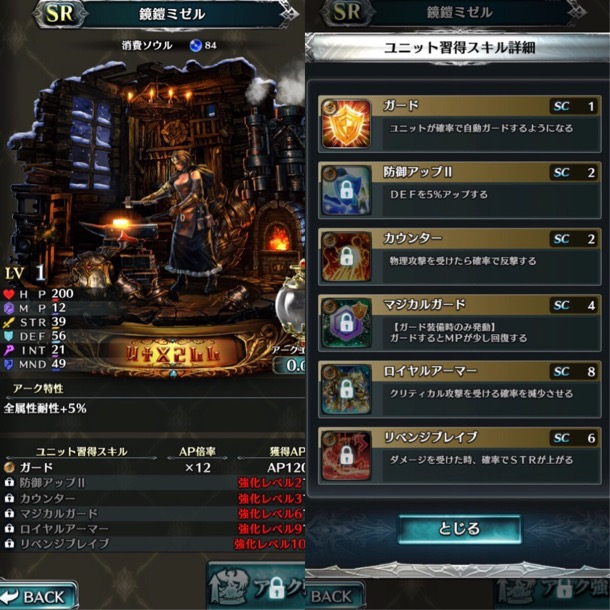Select the locked 防御アップII list row
Viewport: 610px width, 610px height.
(154, 483)
